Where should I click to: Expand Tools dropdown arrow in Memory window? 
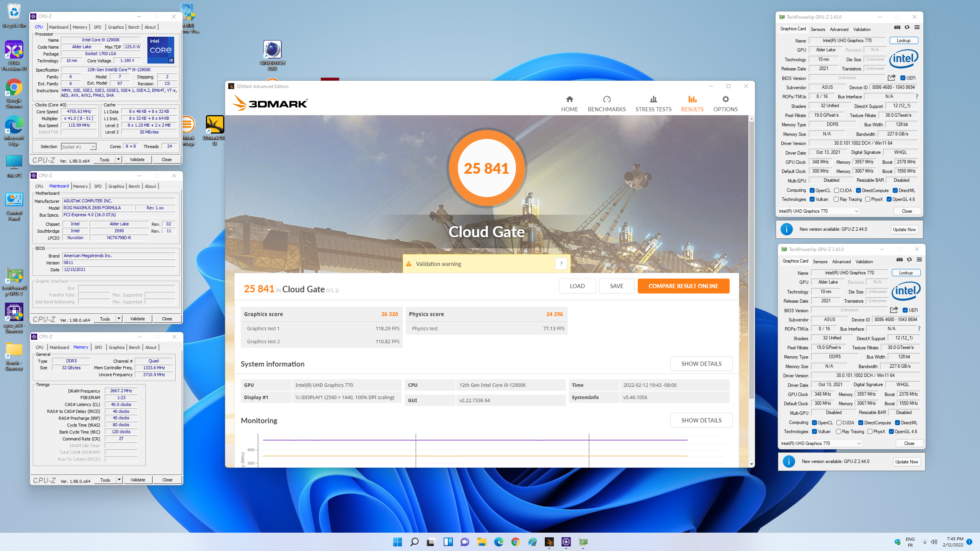point(119,480)
